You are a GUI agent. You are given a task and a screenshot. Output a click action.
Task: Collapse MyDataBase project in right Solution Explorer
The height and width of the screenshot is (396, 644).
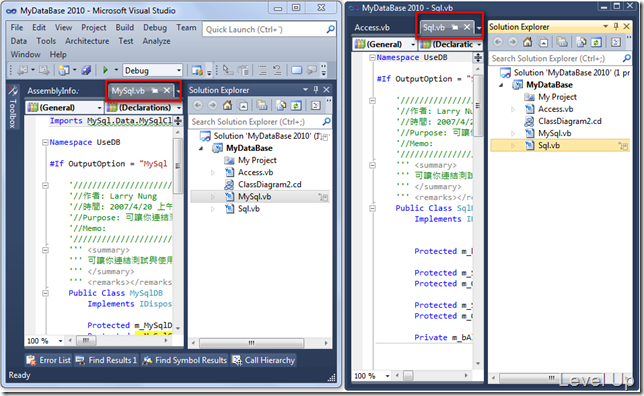(x=501, y=85)
